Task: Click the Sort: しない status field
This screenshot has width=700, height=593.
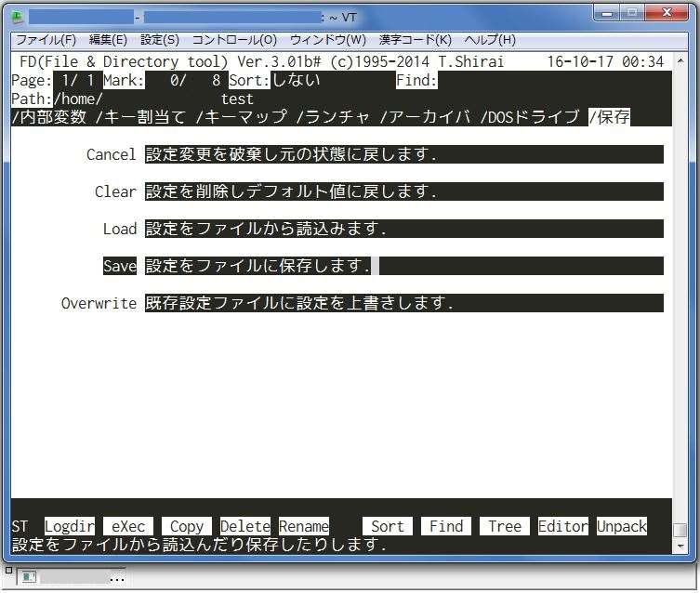Action: click(274, 80)
